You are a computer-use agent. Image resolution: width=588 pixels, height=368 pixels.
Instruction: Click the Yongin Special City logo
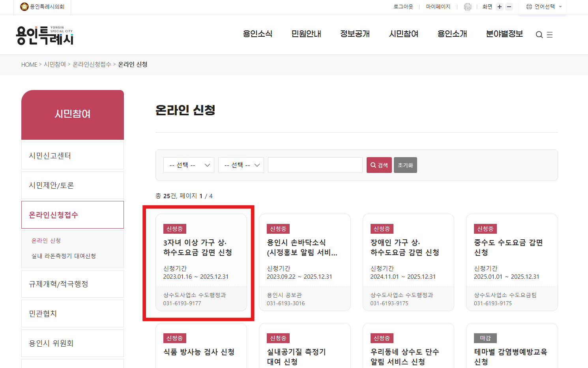click(45, 35)
